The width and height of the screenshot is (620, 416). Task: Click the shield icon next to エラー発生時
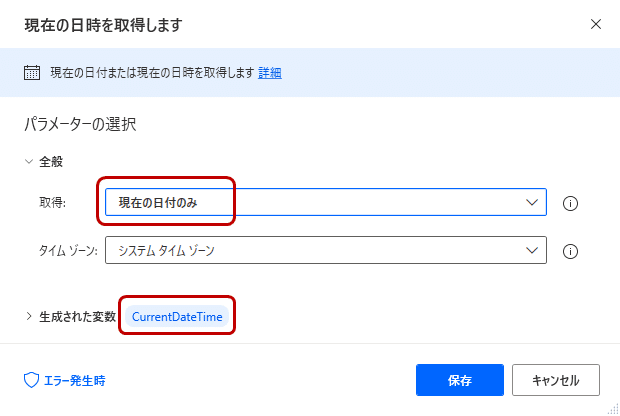(x=31, y=380)
